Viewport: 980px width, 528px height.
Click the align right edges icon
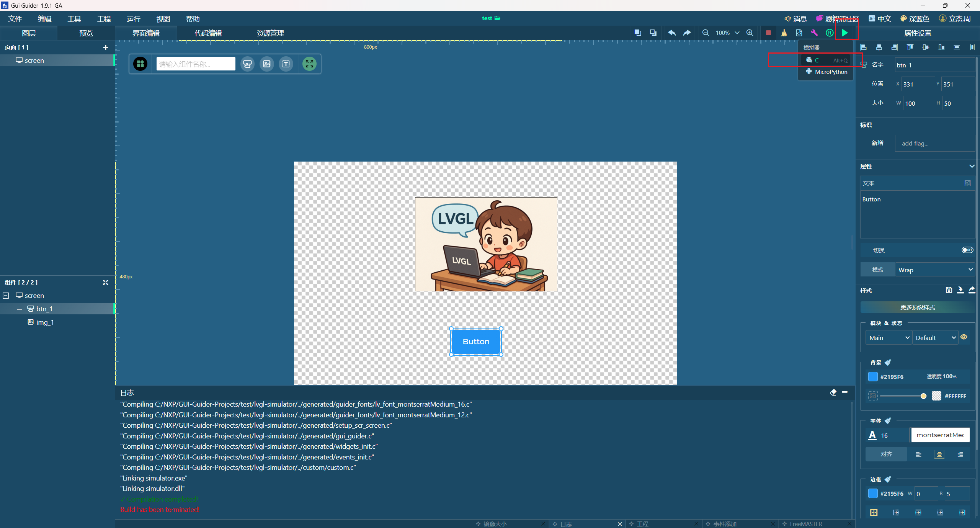[x=895, y=47]
